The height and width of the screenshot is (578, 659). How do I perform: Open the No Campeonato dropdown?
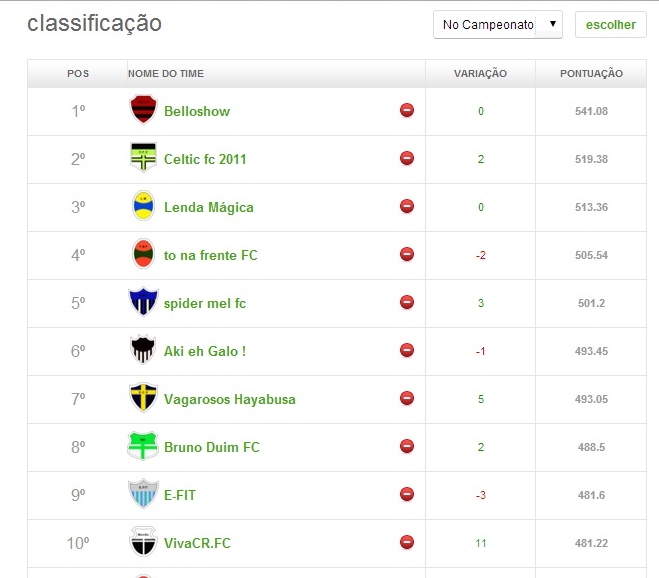[x=498, y=25]
